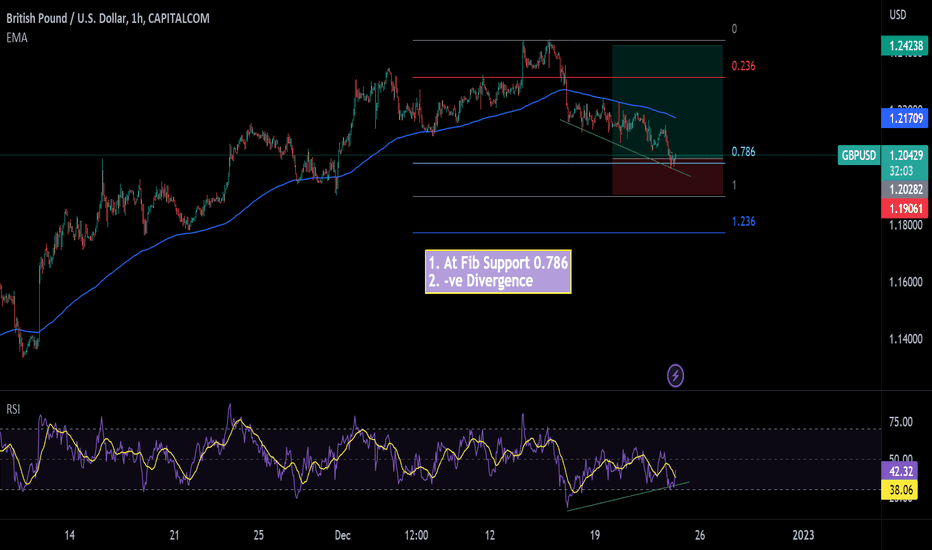The width and height of the screenshot is (932, 550).
Task: Click the 26 date label on time axis
Action: [700, 535]
